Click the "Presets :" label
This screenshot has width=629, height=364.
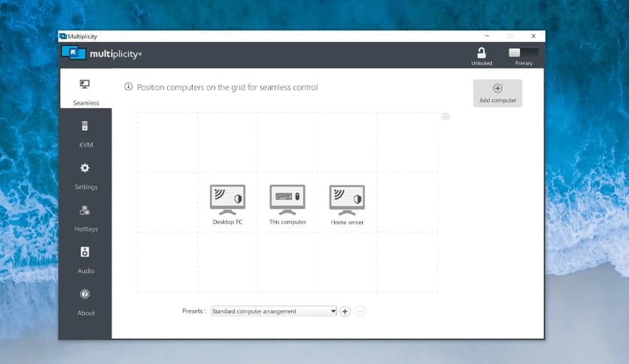tap(194, 311)
